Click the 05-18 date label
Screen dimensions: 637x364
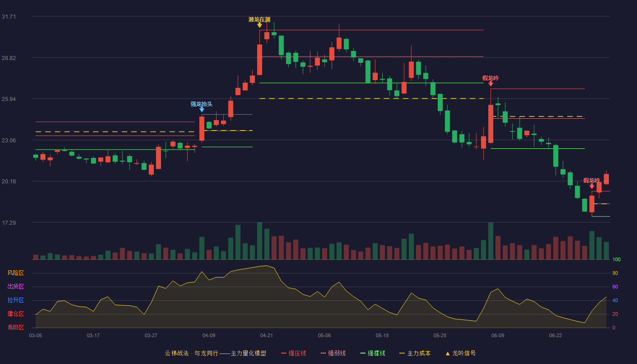pos(382,335)
